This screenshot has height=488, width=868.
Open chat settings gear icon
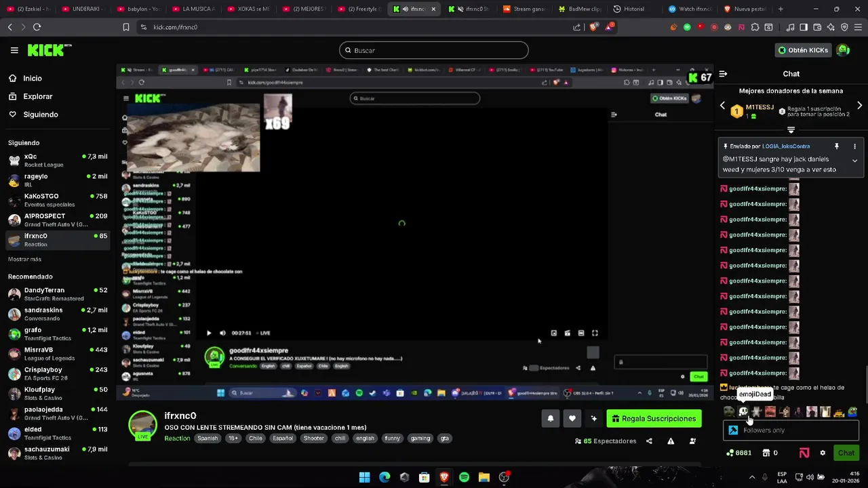click(823, 453)
